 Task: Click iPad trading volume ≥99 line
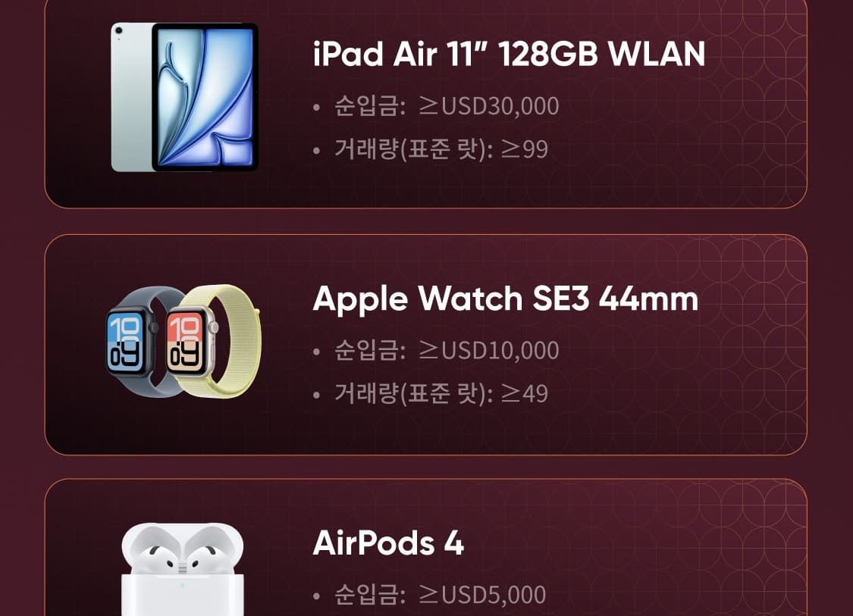point(431,149)
